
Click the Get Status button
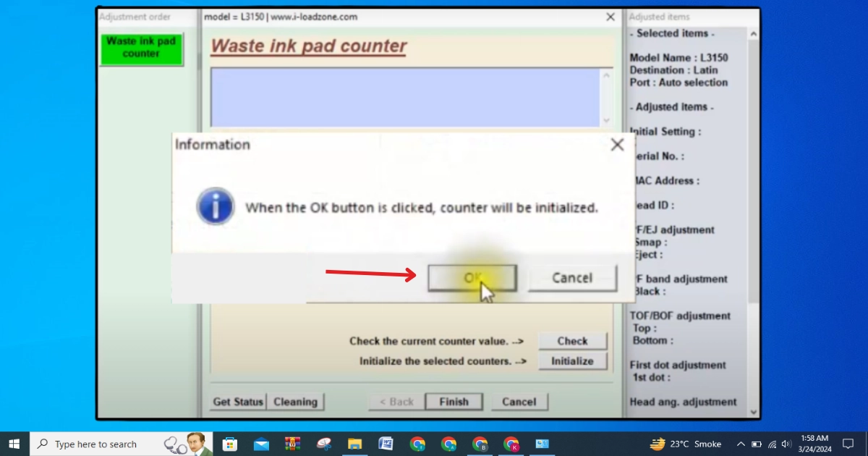click(x=238, y=402)
